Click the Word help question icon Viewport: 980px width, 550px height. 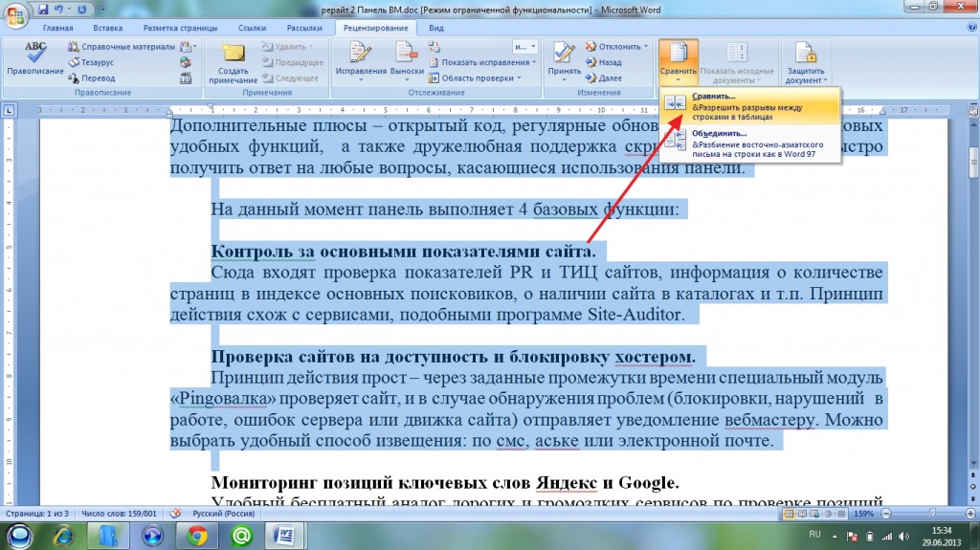971,28
